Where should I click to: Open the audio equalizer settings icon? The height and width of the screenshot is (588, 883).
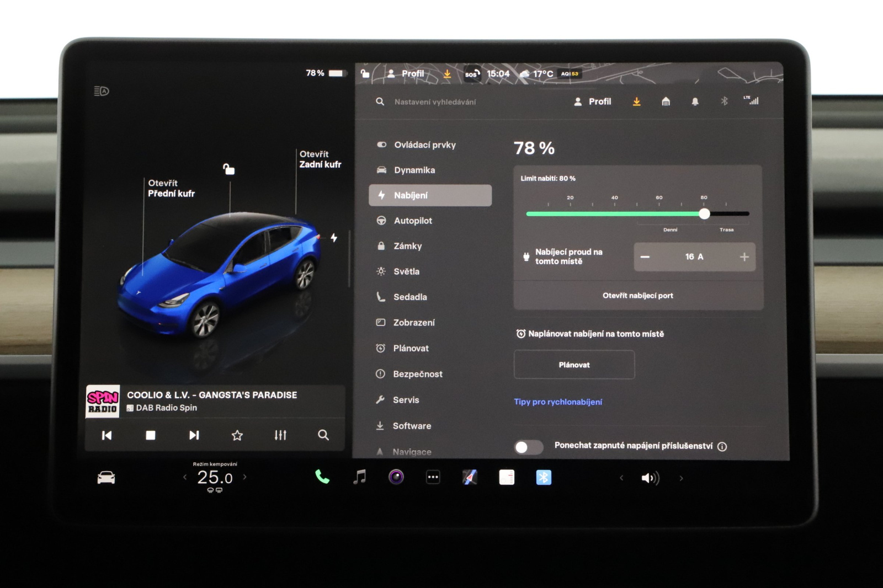[280, 435]
